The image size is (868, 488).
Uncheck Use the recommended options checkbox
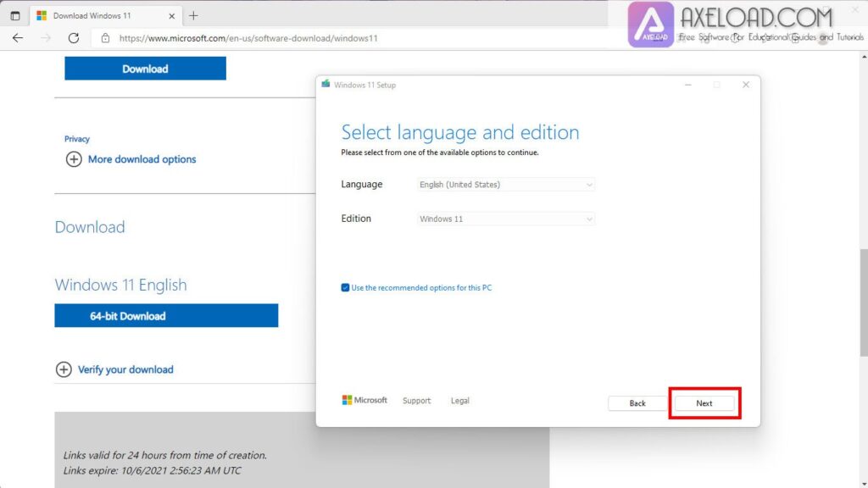click(346, 288)
